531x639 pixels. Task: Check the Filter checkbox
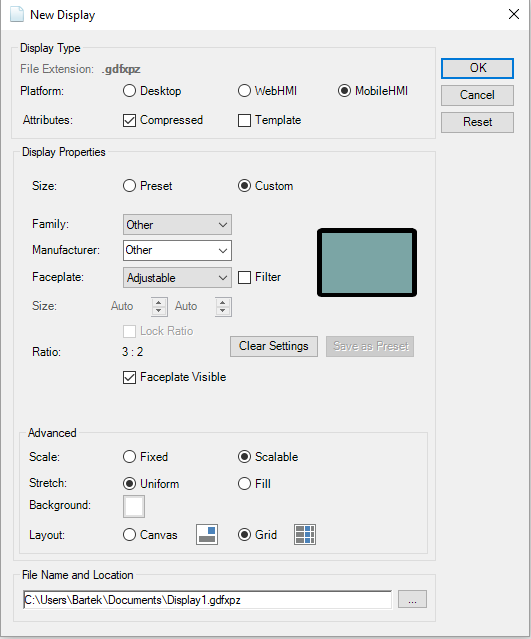[x=244, y=277]
